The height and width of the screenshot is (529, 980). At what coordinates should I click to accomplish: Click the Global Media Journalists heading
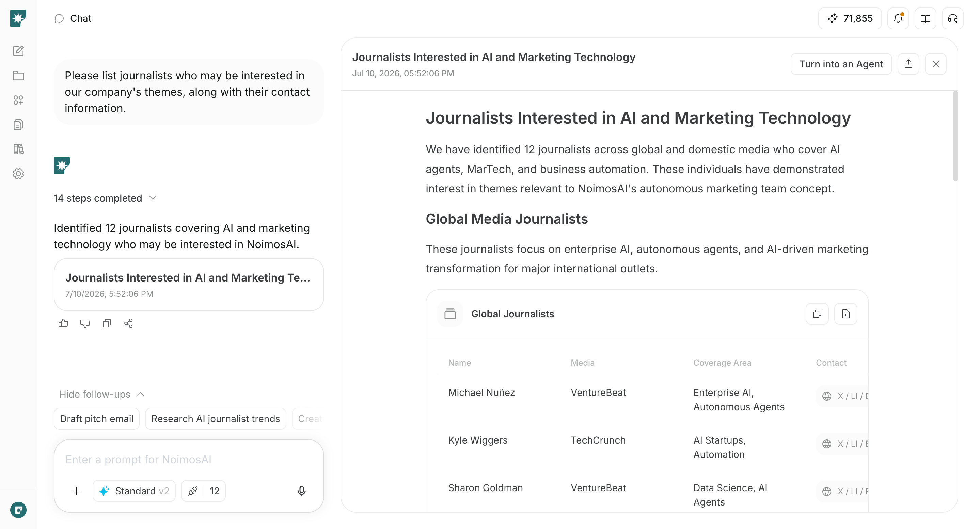(506, 219)
